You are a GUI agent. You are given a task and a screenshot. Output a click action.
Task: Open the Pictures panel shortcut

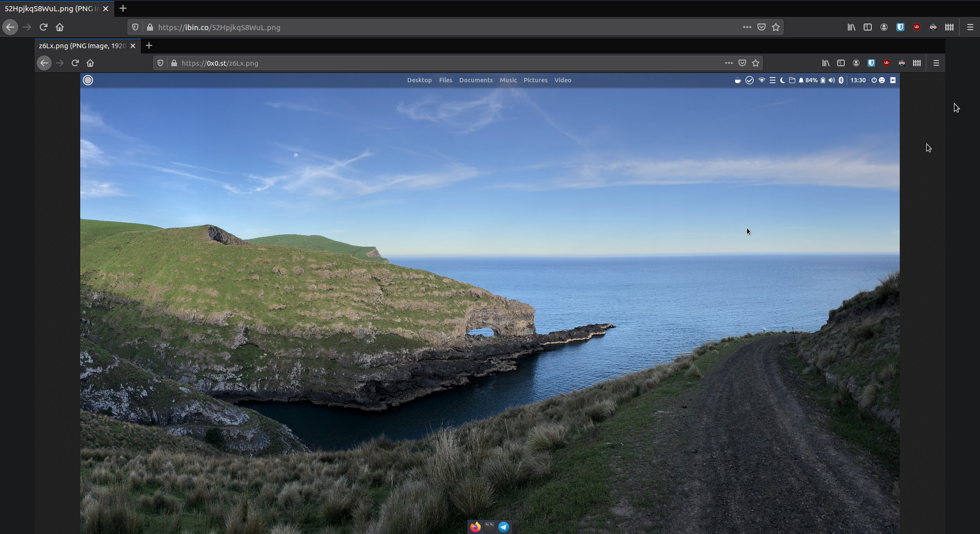[535, 80]
